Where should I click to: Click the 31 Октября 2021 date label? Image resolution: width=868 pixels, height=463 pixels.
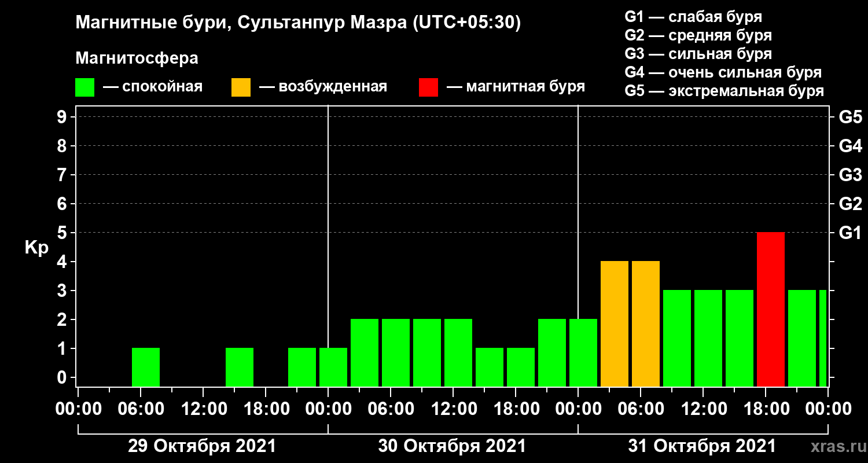pos(702,446)
